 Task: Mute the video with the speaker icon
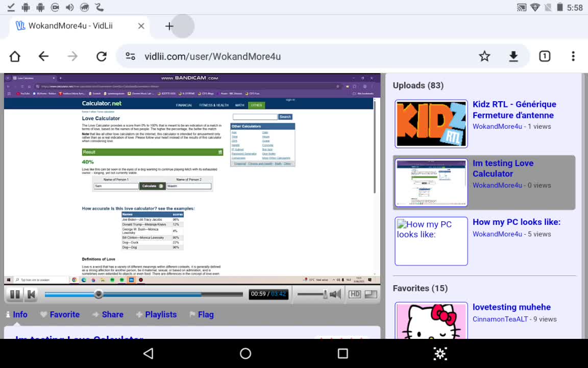coord(336,294)
